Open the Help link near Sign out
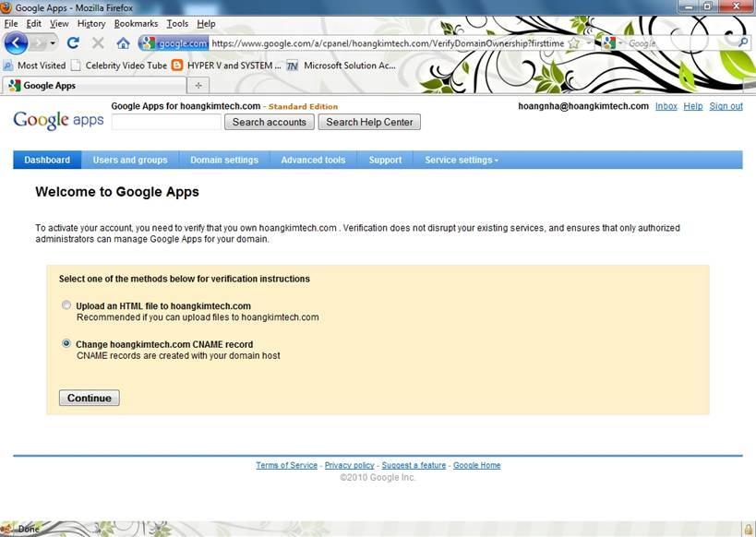The width and height of the screenshot is (756, 537). coord(693,106)
